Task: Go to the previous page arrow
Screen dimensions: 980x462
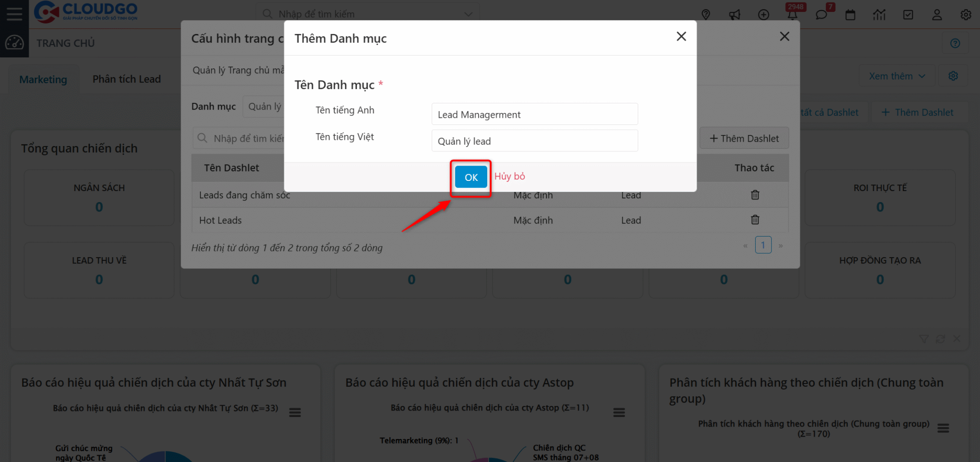Action: (x=745, y=246)
